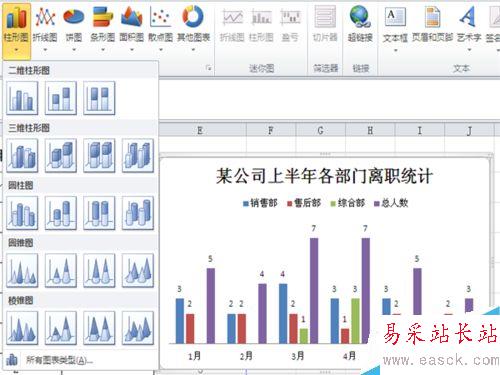500x375 pixels.
Task: Select column header I
Action: point(420,130)
